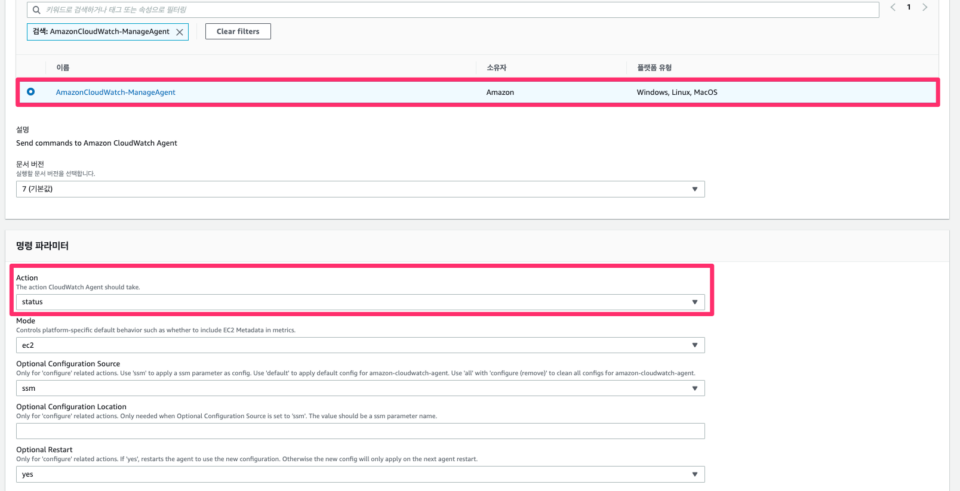This screenshot has height=491, width=960.
Task: Remove the AmazonCloudWatch-ManageAgent filter tag
Action: tap(179, 32)
